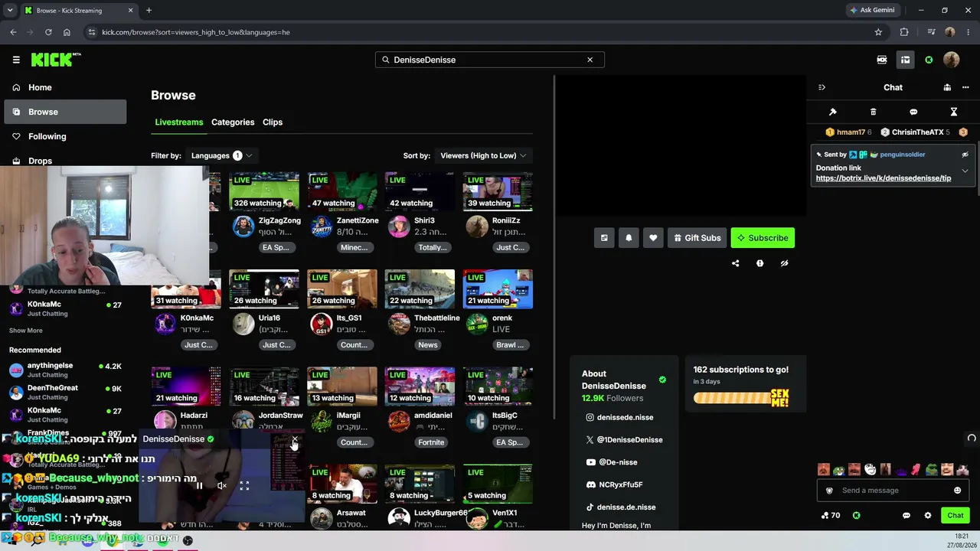Open the Kick sidebar hamburger menu
980x551 pixels.
click(x=16, y=60)
